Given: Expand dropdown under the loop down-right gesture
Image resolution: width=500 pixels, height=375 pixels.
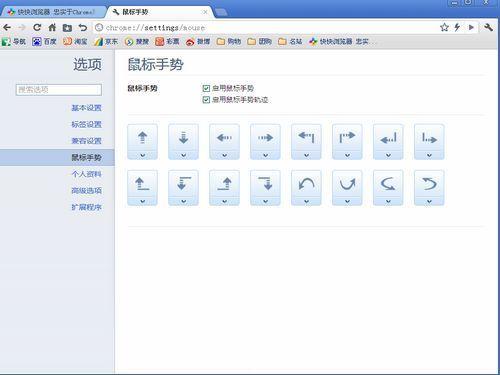Looking at the screenshot, I should (x=388, y=201).
